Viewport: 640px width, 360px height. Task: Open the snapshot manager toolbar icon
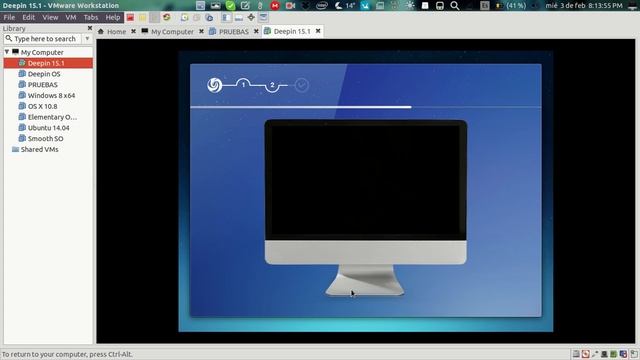(209, 18)
